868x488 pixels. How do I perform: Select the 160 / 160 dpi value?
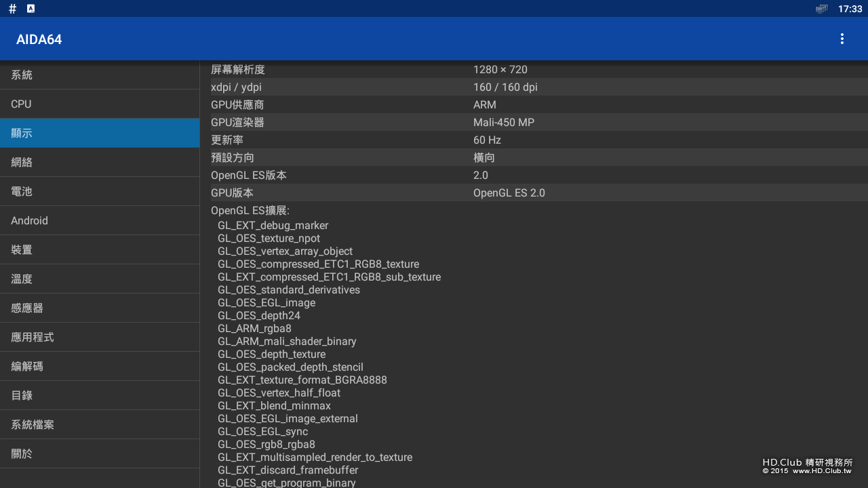coord(505,87)
